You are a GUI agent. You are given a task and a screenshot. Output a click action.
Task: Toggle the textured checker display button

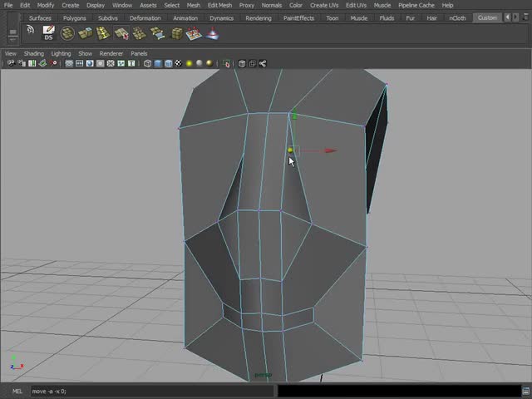point(178,63)
